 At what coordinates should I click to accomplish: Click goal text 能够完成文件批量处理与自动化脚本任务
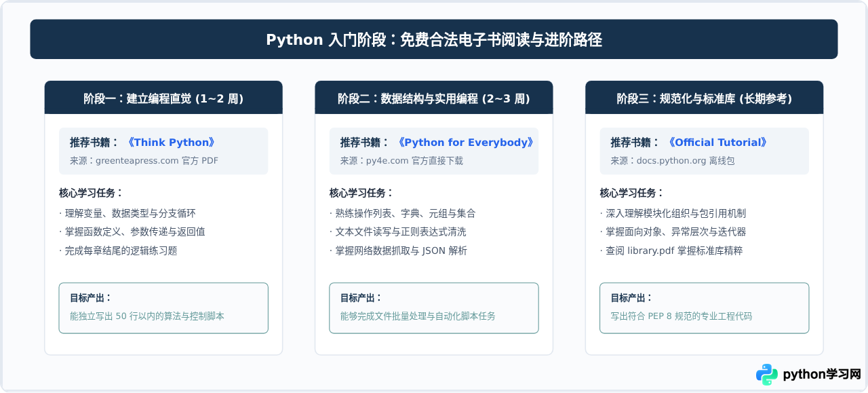tap(418, 316)
